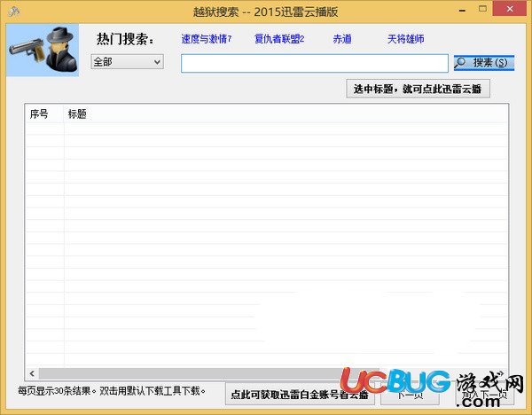Search hot keyword 赤道

(x=342, y=39)
